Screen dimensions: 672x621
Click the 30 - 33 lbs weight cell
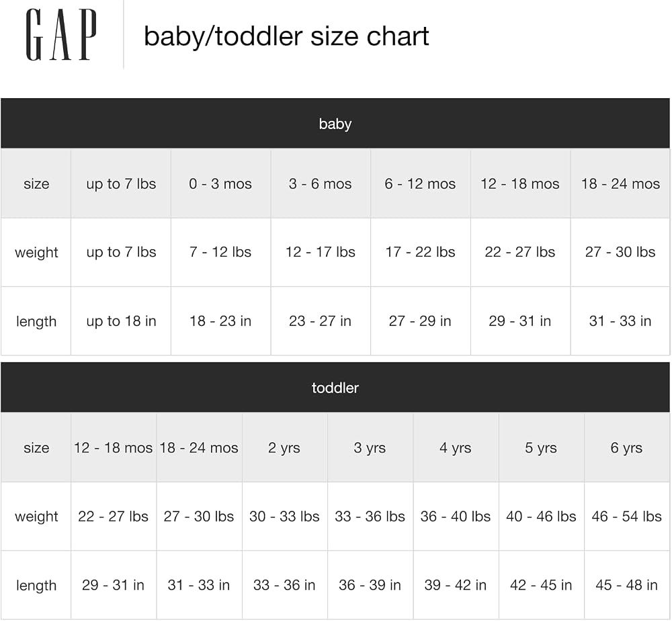[284, 516]
